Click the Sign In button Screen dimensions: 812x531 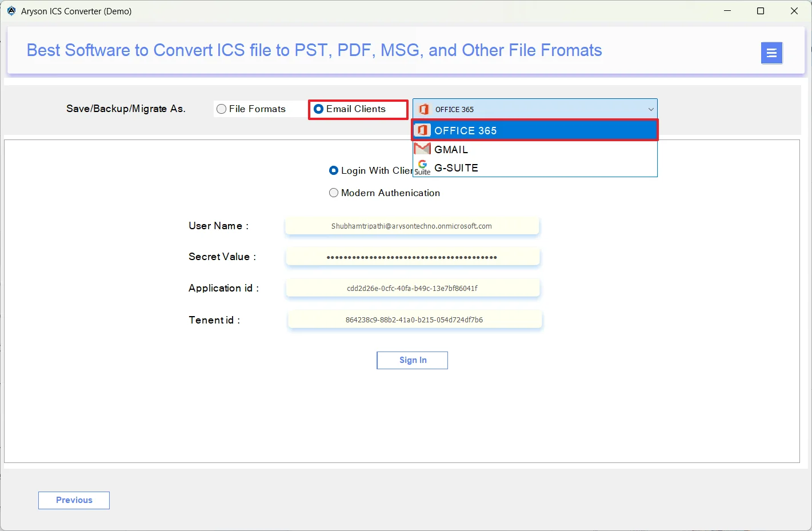coord(412,360)
